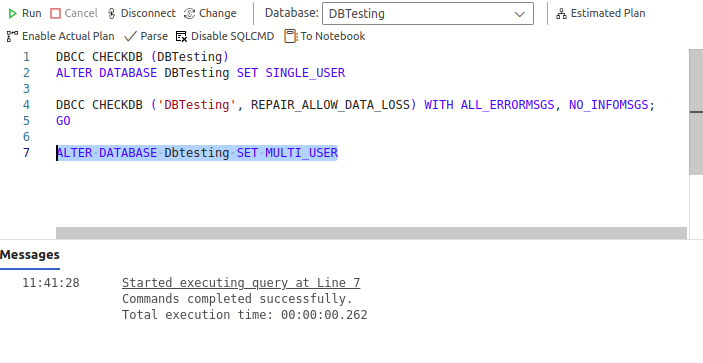Click the Estimated Plan button label
The width and height of the screenshot is (703, 363).
click(x=608, y=13)
